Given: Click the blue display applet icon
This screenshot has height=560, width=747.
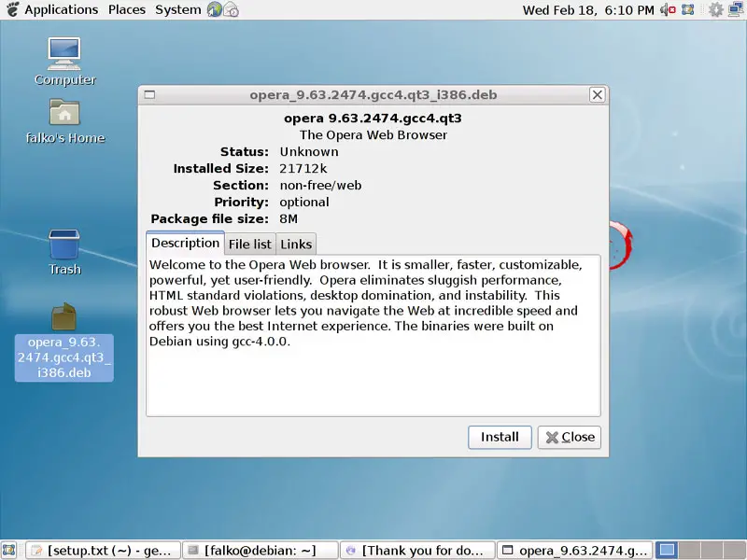Looking at the screenshot, I should [x=688, y=9].
